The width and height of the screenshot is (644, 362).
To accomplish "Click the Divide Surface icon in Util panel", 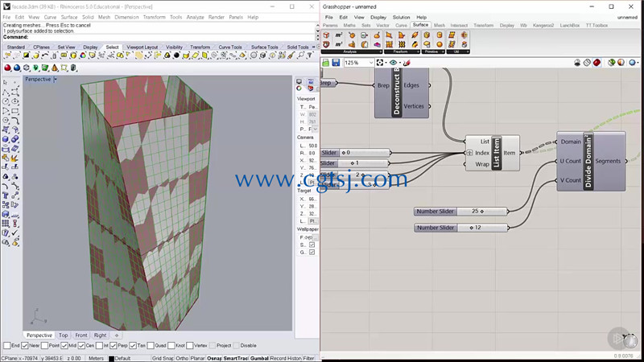I will click(452, 35).
